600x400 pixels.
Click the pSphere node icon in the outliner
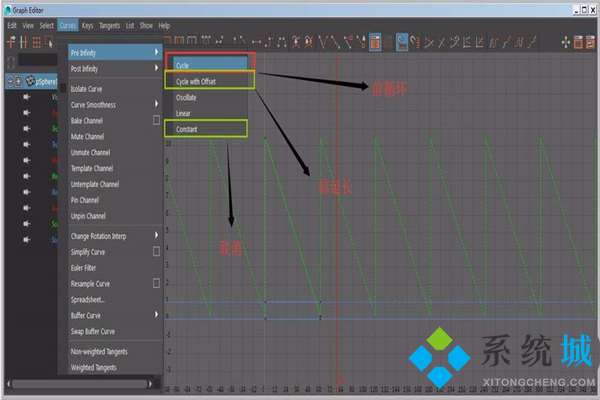point(31,82)
